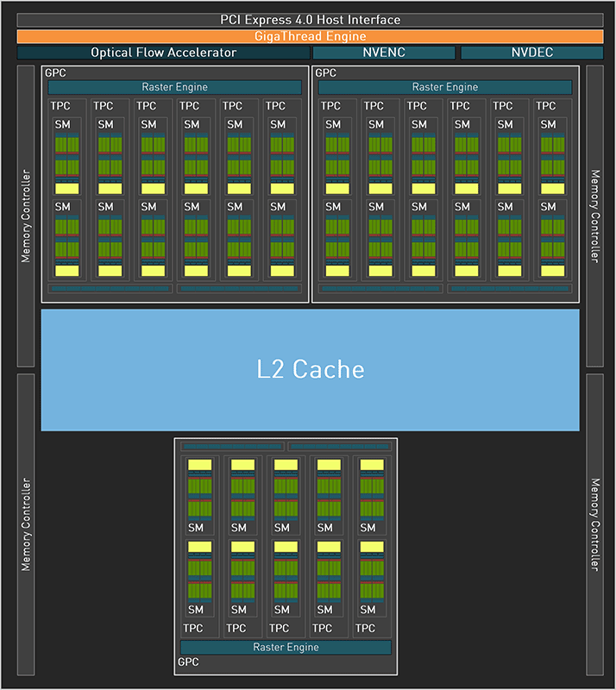Viewport: 616px width, 690px height.
Task: Select the NVENC block
Action: click(x=384, y=53)
